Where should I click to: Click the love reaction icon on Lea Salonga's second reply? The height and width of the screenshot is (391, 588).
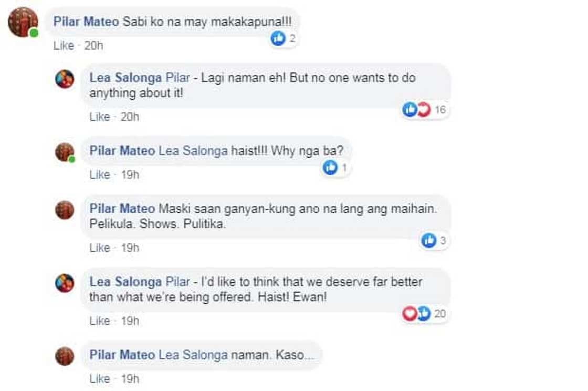tap(409, 313)
